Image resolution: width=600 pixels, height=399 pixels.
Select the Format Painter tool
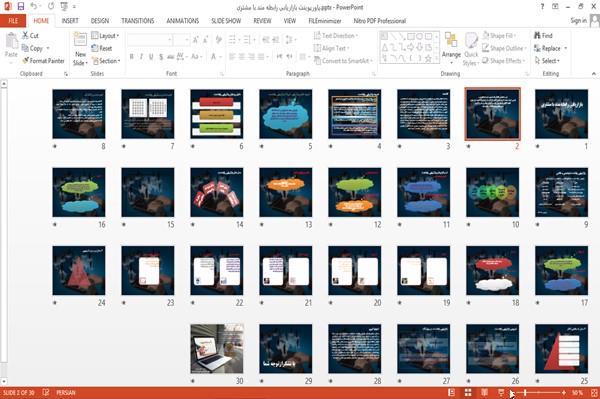[x=43, y=60]
